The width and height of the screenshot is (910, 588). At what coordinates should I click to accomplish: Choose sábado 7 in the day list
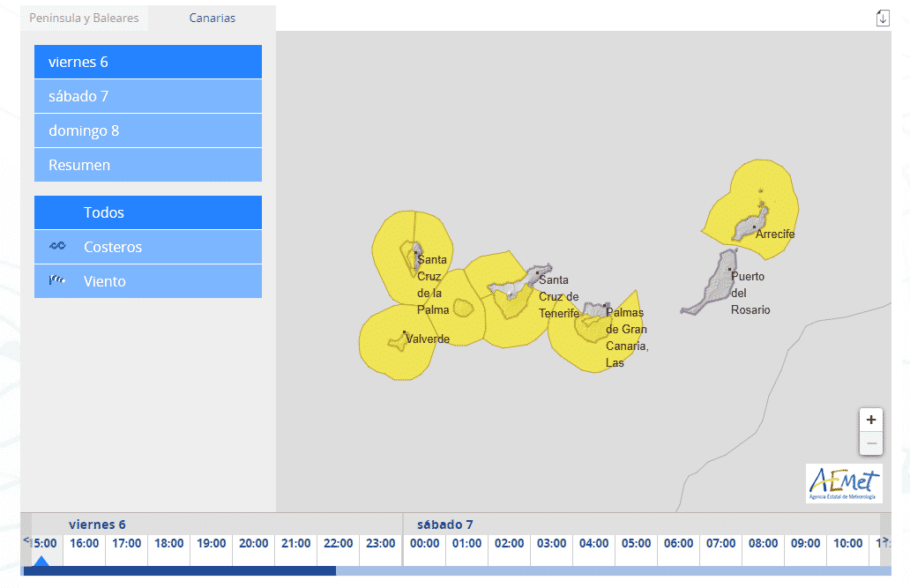148,96
